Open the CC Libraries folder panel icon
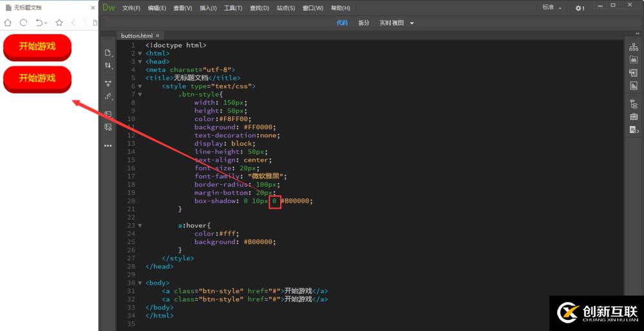The height and width of the screenshot is (331, 644). pyautogui.click(x=634, y=60)
